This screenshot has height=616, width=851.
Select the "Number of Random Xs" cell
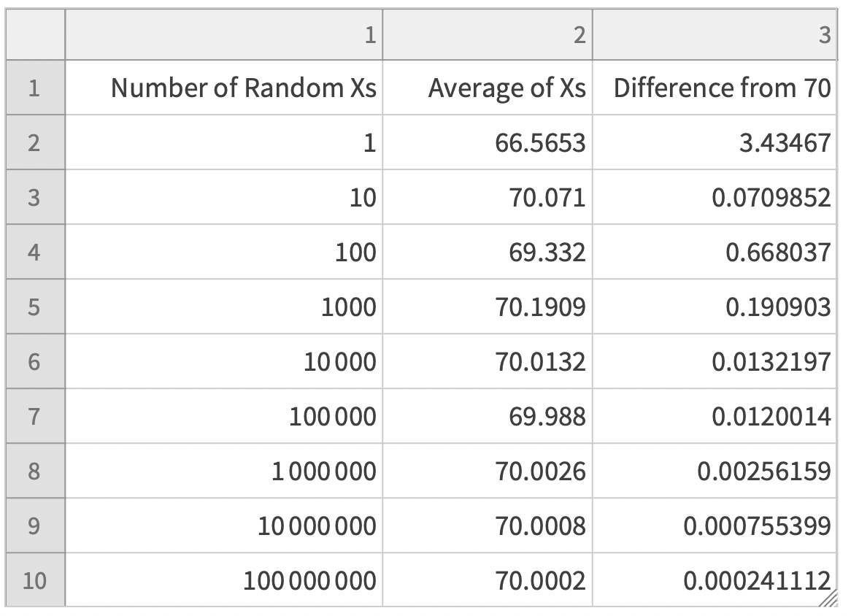point(243,88)
